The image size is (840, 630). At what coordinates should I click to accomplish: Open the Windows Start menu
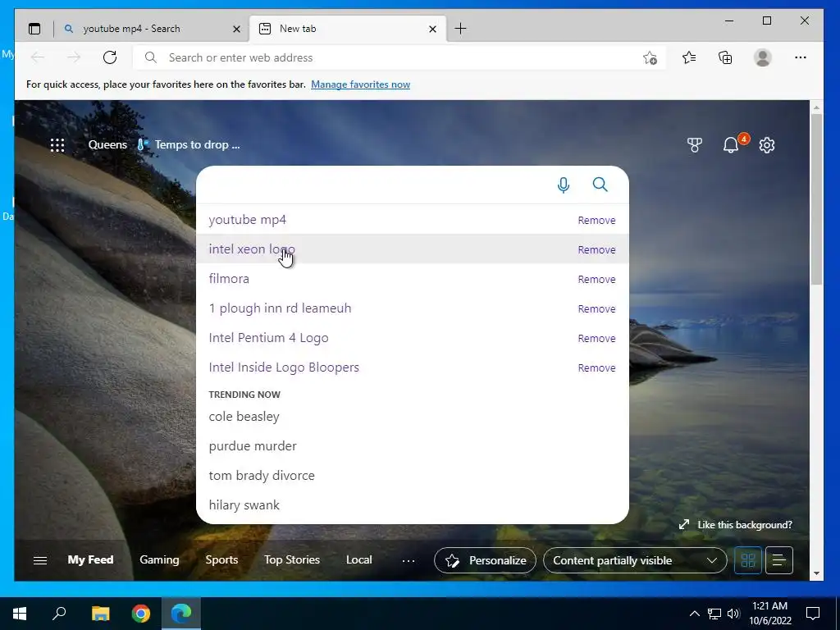[x=20, y=614]
